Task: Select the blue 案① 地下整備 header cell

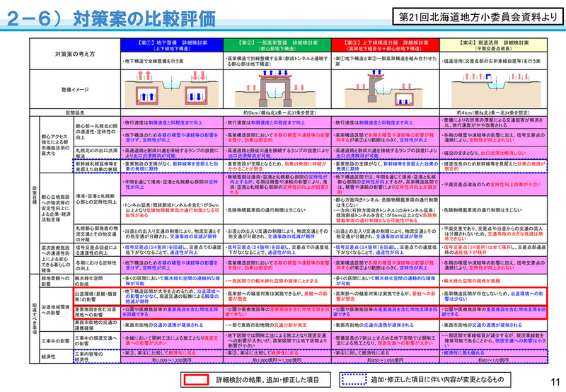Action: [172, 45]
